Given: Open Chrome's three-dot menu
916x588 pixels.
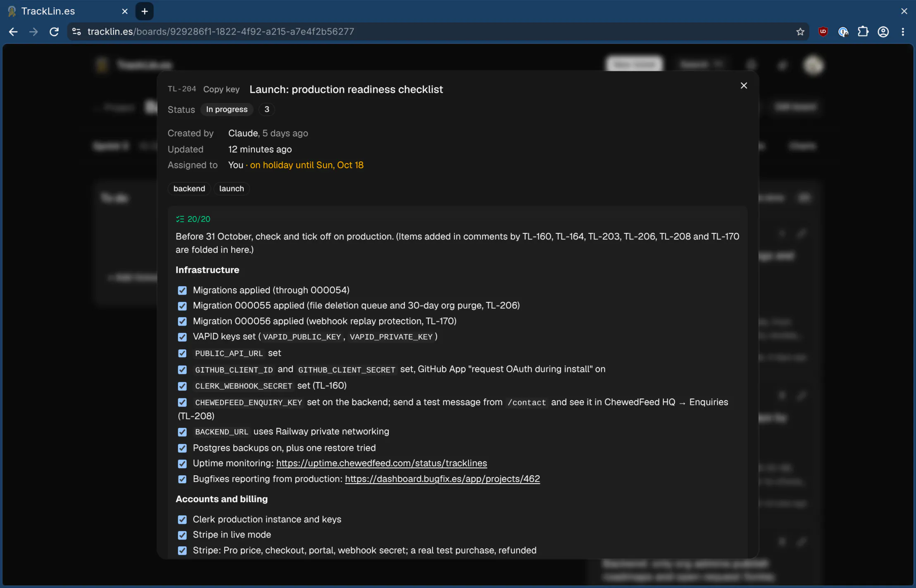Looking at the screenshot, I should point(903,32).
